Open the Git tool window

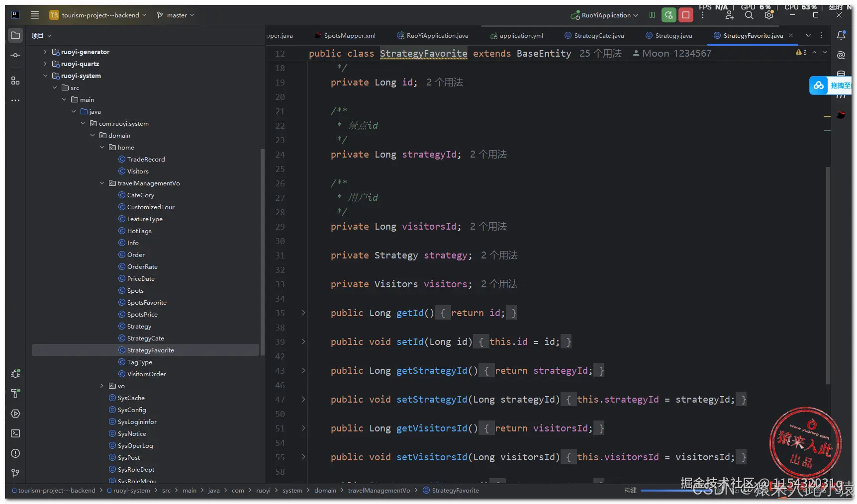pyautogui.click(x=15, y=473)
